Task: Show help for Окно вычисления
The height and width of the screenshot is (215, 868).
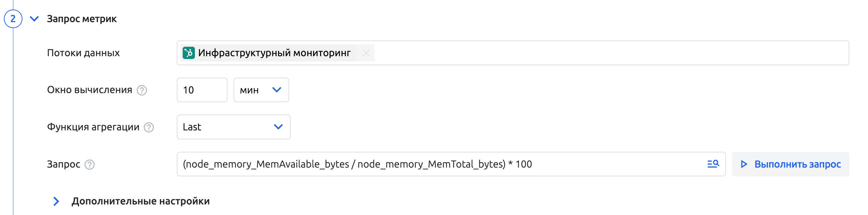Action: (x=142, y=90)
